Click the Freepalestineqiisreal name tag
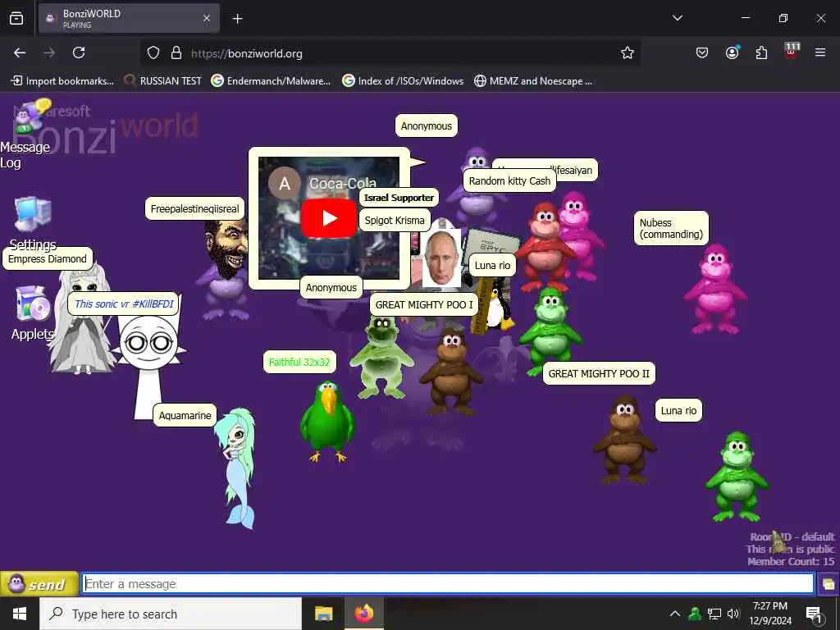The width and height of the screenshot is (840, 630). 194,208
